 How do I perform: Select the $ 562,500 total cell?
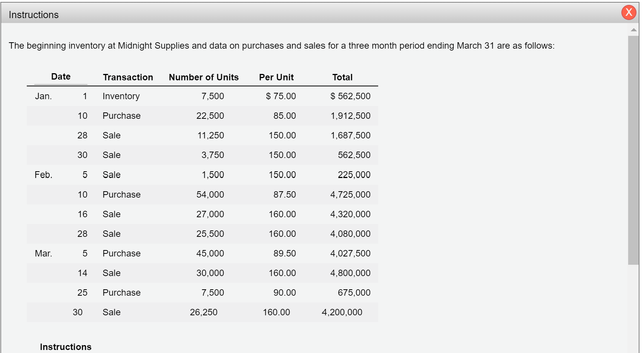click(x=350, y=96)
